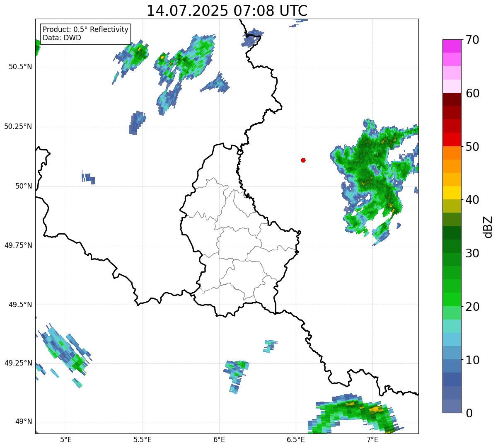Click the red station marker dot
This screenshot has width=498, height=448.
tap(303, 160)
